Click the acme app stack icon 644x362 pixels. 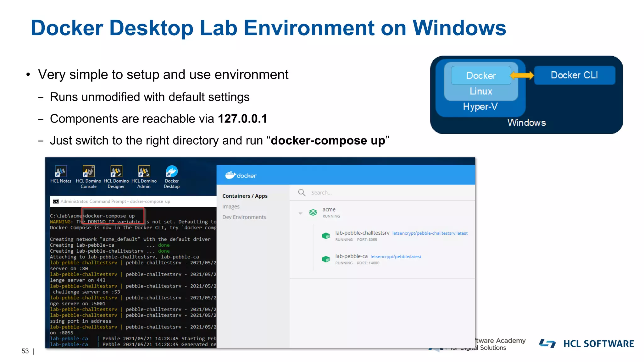click(x=313, y=212)
